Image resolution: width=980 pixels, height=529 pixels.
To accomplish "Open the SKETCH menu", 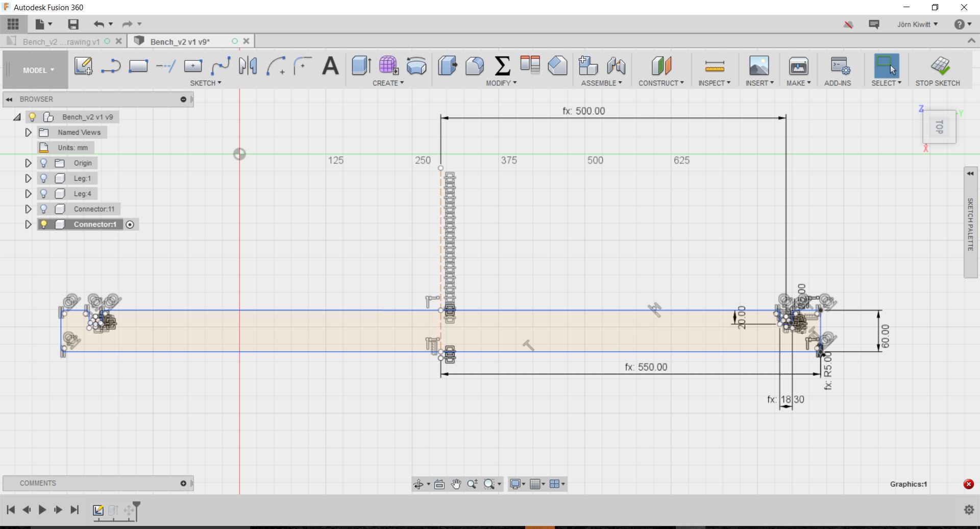I will [x=206, y=83].
